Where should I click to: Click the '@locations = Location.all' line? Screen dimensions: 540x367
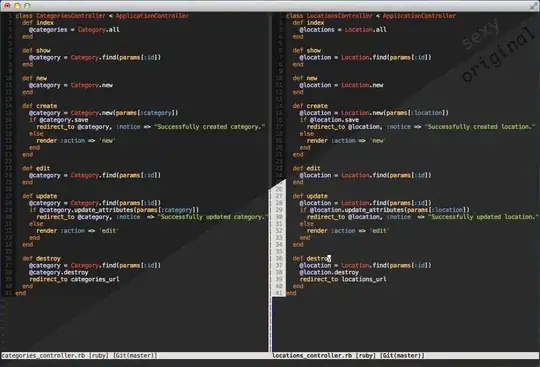pos(343,30)
